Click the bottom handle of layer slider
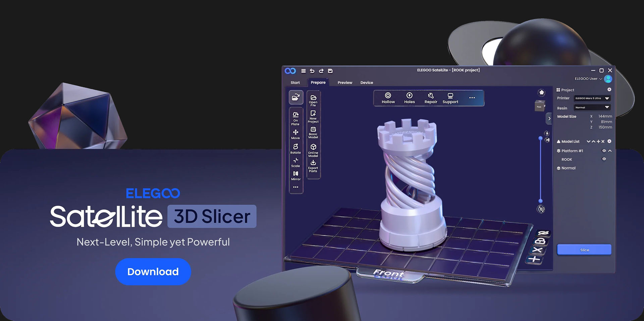This screenshot has width=644, height=321. (x=540, y=201)
